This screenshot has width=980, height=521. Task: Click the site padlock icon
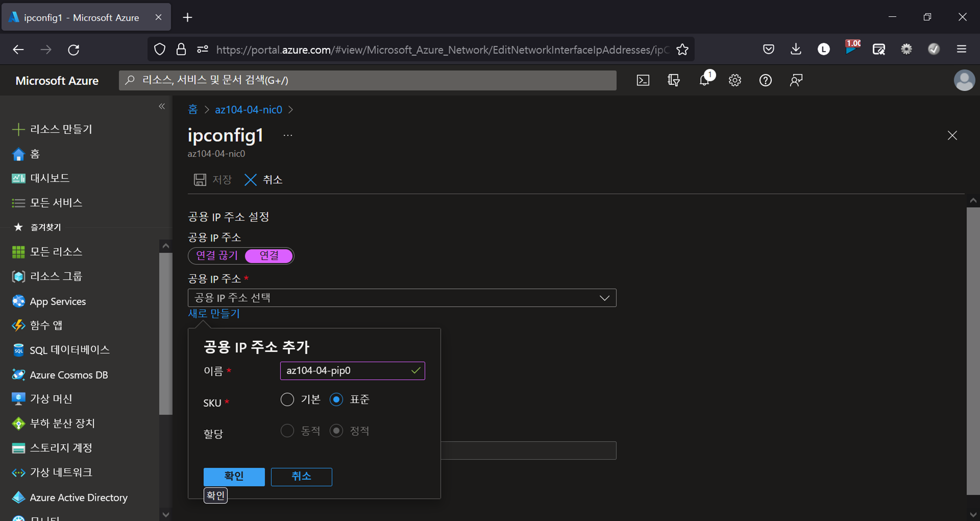click(181, 50)
